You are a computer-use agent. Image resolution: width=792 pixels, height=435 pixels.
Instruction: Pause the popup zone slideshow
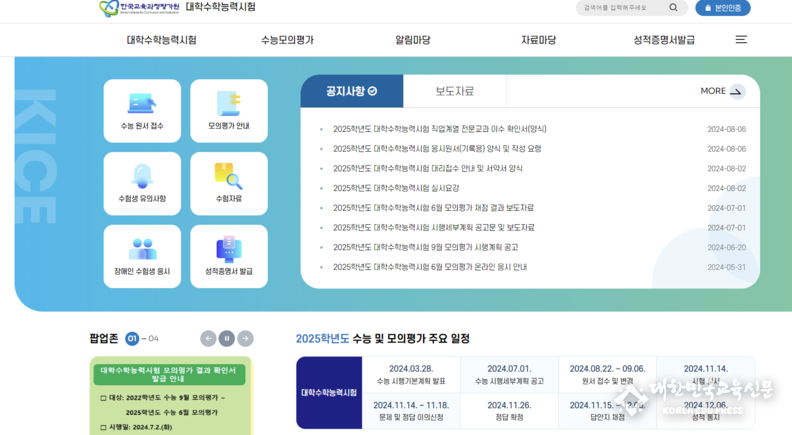click(x=227, y=339)
